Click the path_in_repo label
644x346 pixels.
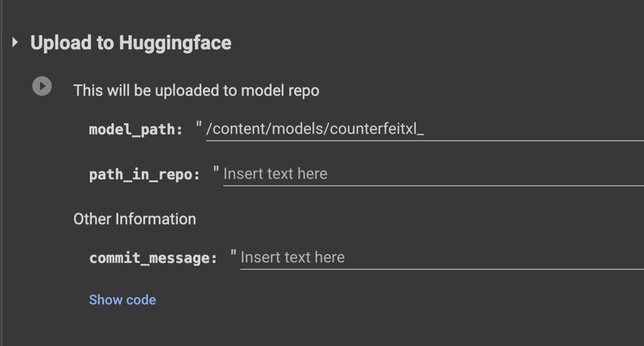pyautogui.click(x=145, y=175)
